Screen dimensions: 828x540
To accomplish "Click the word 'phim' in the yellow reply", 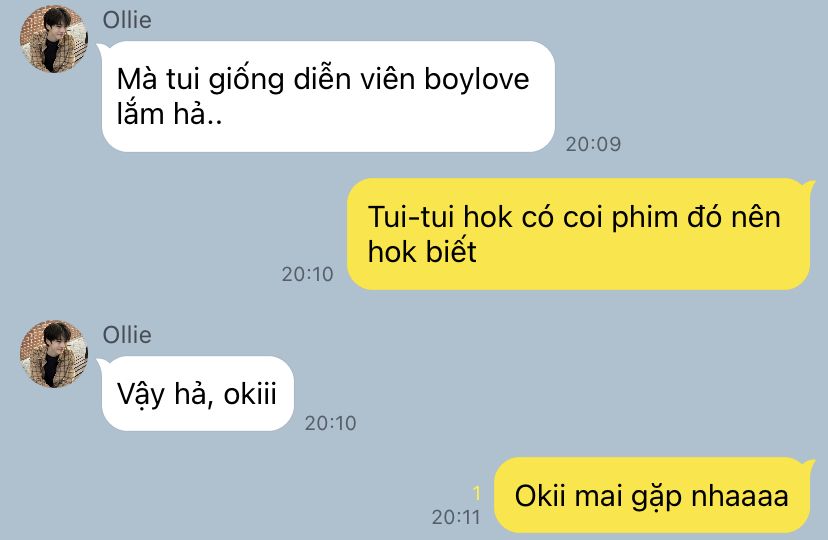I will (644, 219).
